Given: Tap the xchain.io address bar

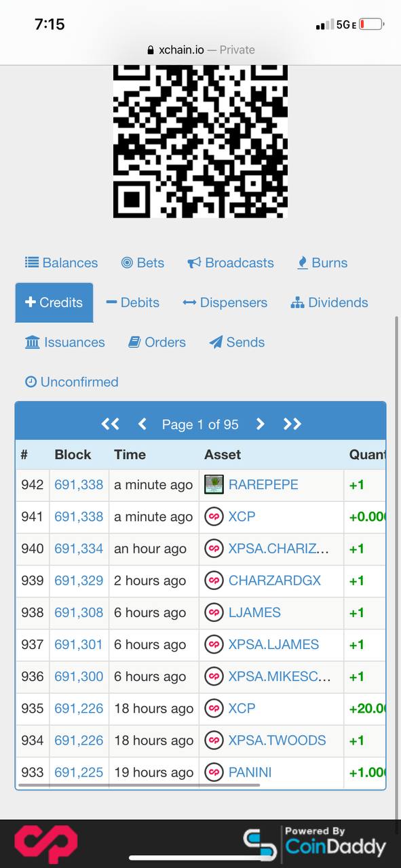Looking at the screenshot, I should [x=200, y=50].
